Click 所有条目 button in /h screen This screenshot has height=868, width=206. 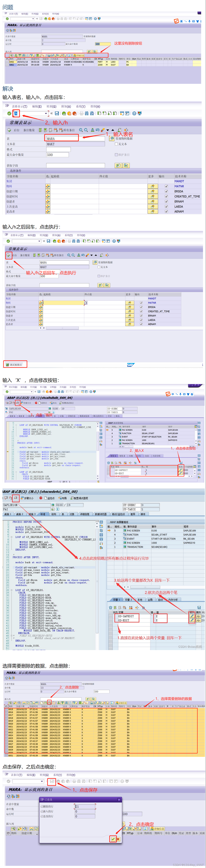[x=67, y=130]
